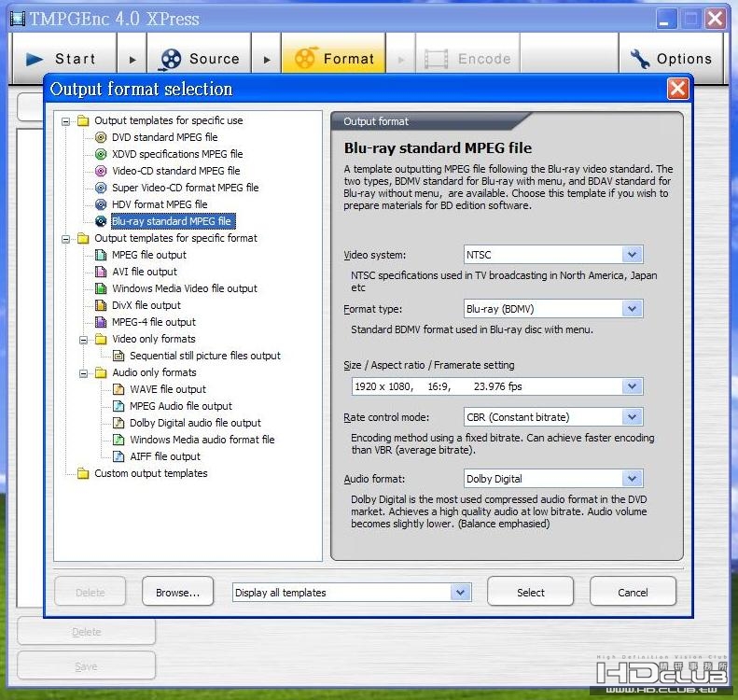Collapse Output templates for specific use
This screenshot has width=738, height=700.
point(66,121)
